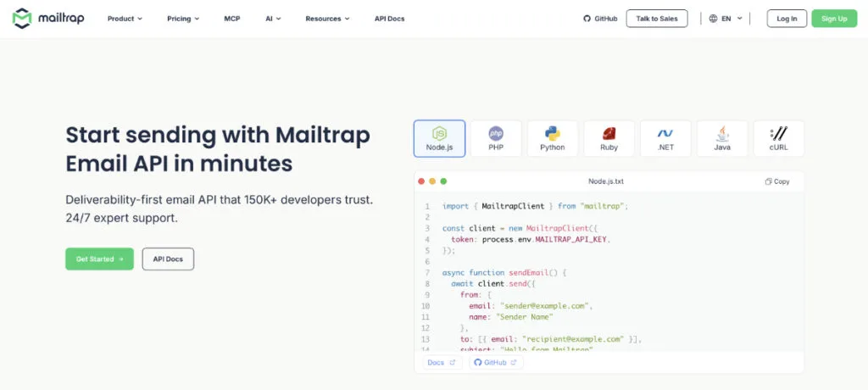Click the Mailtrap logo
This screenshot has height=390, width=868.
point(48,19)
